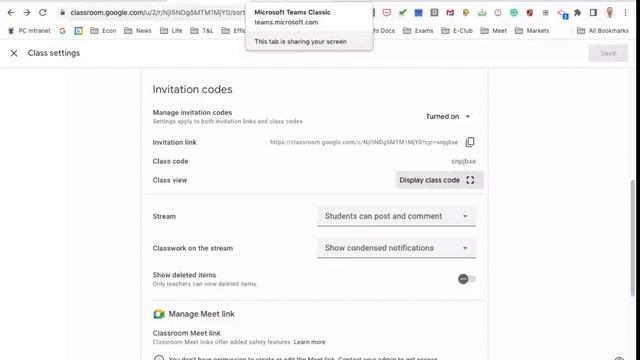Click the Google Meet icon beside Manage Meet link

coord(159,314)
